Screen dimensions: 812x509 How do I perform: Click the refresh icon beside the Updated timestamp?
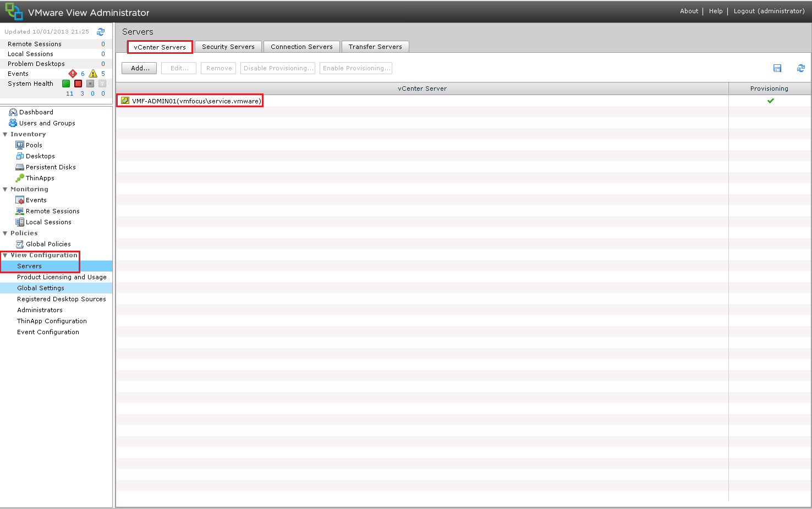tap(101, 32)
